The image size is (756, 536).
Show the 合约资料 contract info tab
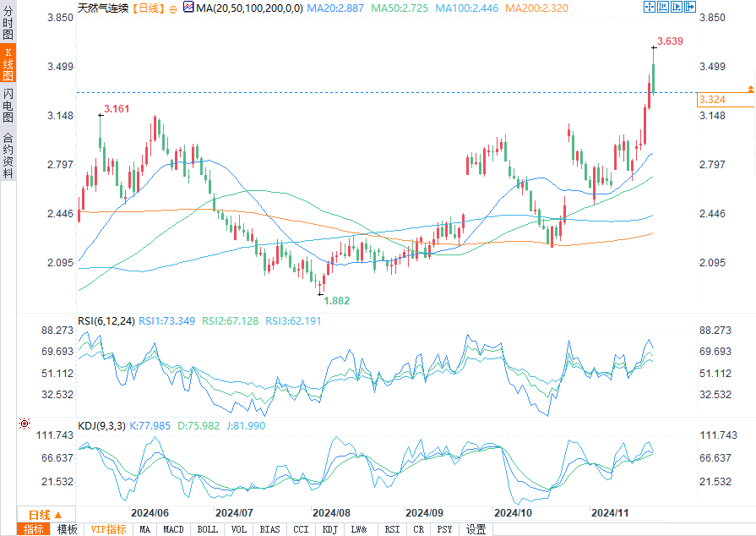(8, 155)
